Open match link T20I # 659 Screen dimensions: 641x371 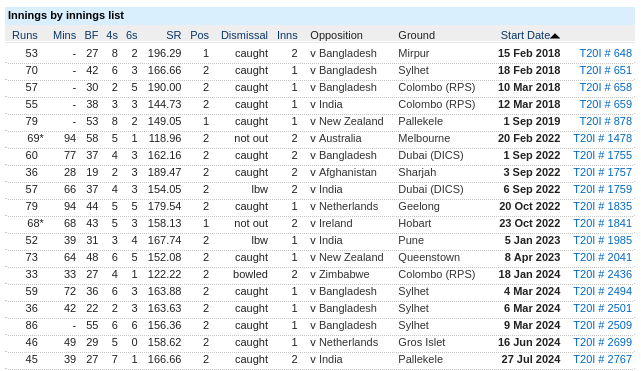click(x=606, y=104)
